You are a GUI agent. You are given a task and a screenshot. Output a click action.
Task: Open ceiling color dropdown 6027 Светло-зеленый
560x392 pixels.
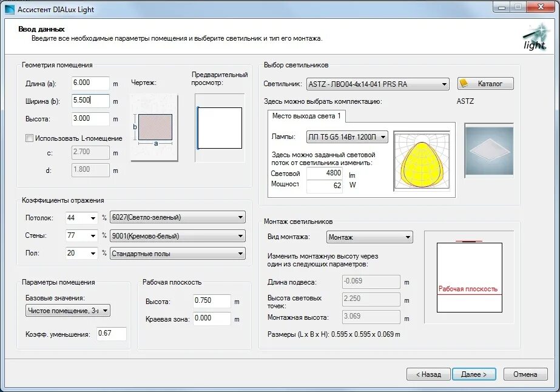pos(178,217)
